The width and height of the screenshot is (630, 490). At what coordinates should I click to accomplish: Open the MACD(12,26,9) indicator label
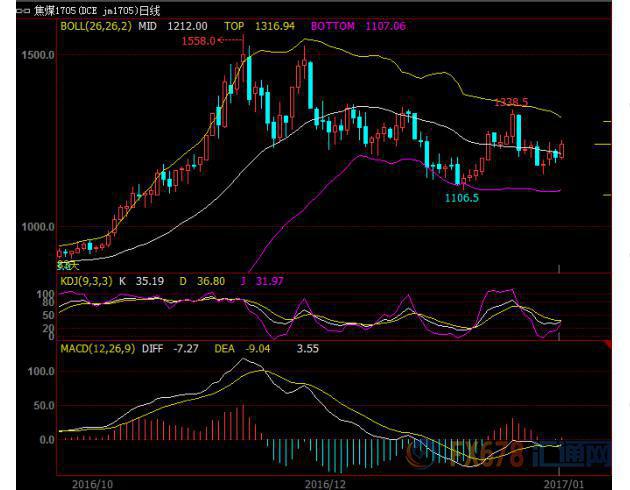(x=98, y=348)
